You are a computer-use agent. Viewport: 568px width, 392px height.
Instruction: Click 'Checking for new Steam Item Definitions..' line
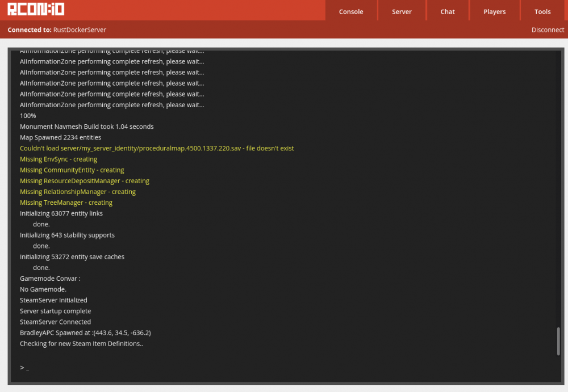[x=81, y=344]
